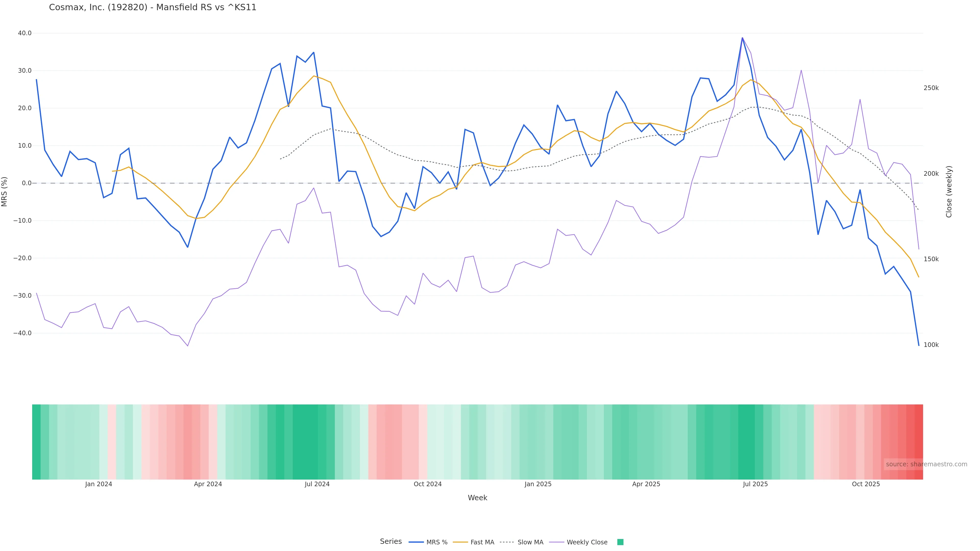980x551 pixels.
Task: Click the 40.0 left axis tick label
Action: tap(25, 33)
